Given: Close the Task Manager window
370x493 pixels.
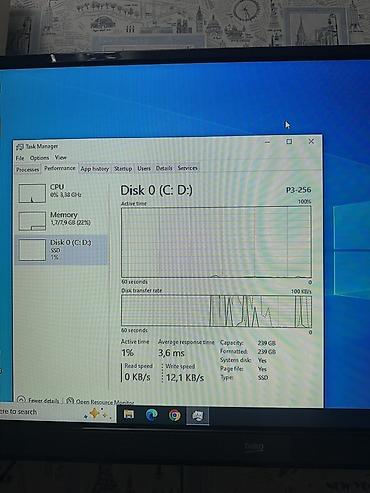Looking at the screenshot, I should tap(311, 141).
